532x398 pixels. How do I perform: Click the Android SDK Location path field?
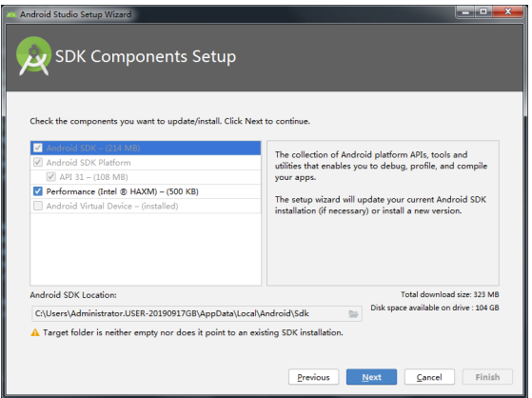(196, 314)
